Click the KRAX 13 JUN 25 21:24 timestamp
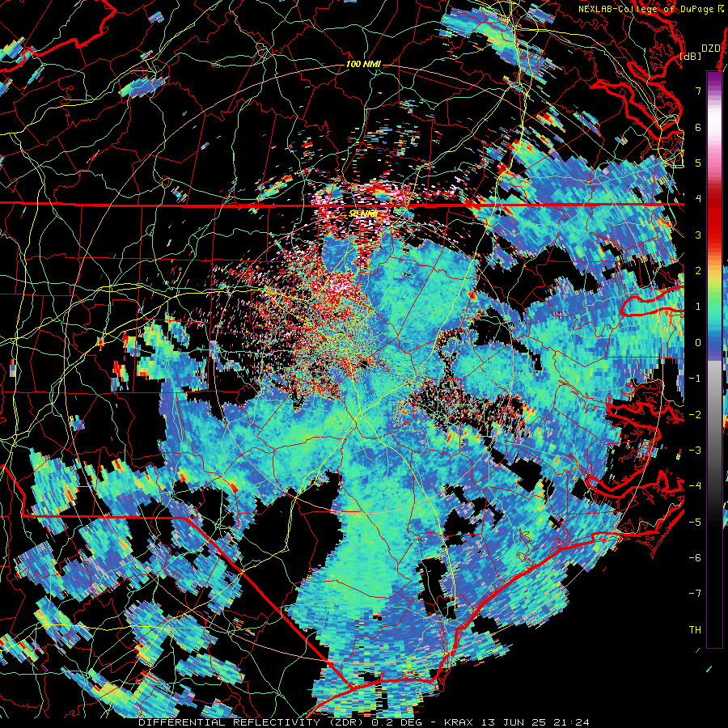 (x=517, y=722)
